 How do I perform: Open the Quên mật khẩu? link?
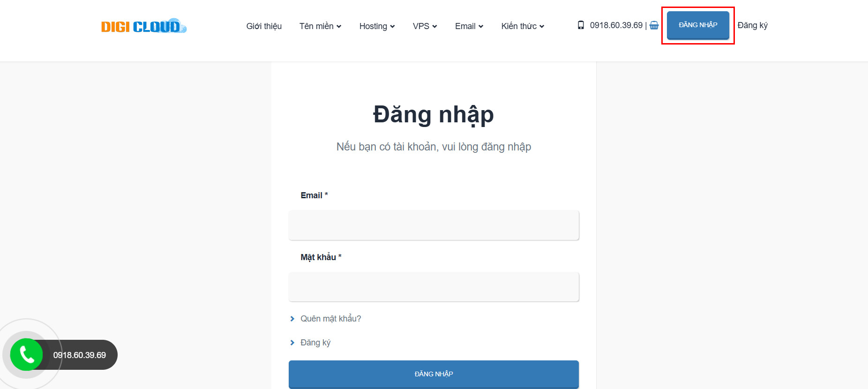click(330, 319)
